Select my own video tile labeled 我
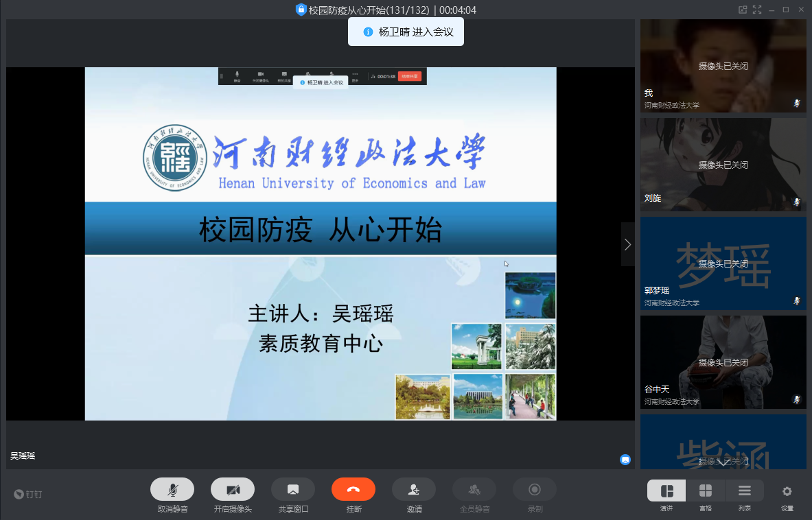 tap(723, 66)
